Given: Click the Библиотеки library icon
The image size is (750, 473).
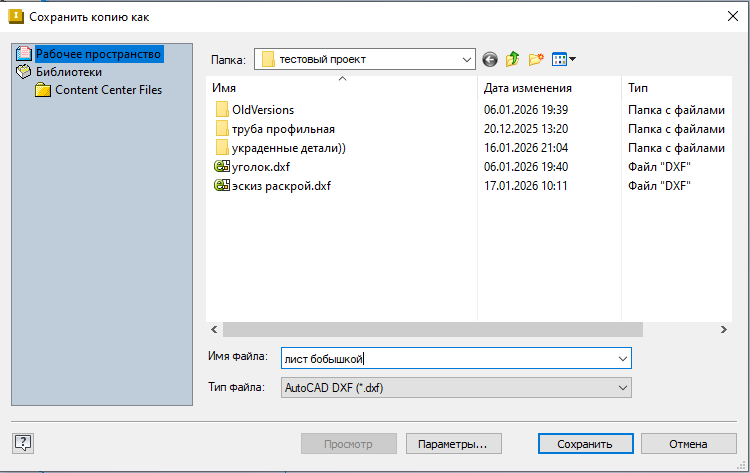Looking at the screenshot, I should click(23, 72).
